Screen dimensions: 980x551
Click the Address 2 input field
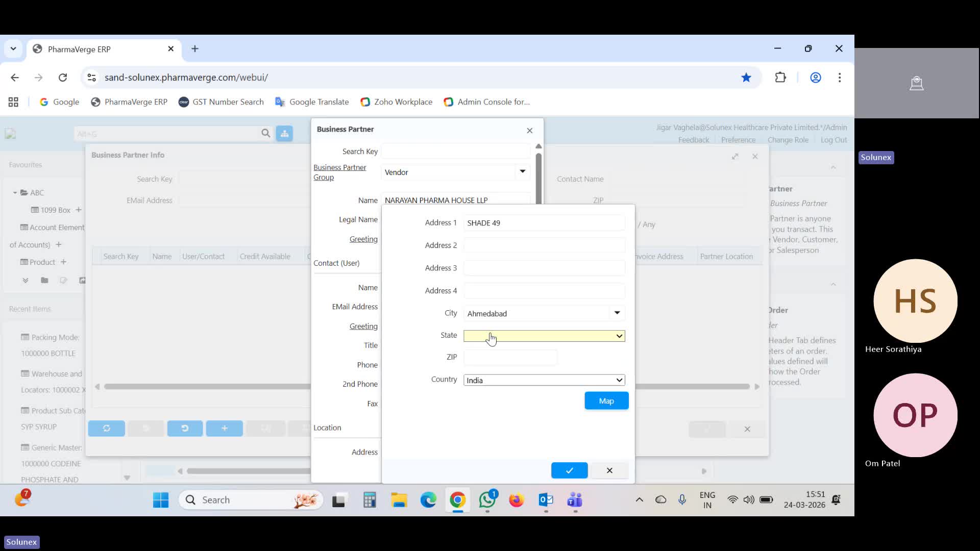[x=544, y=245]
